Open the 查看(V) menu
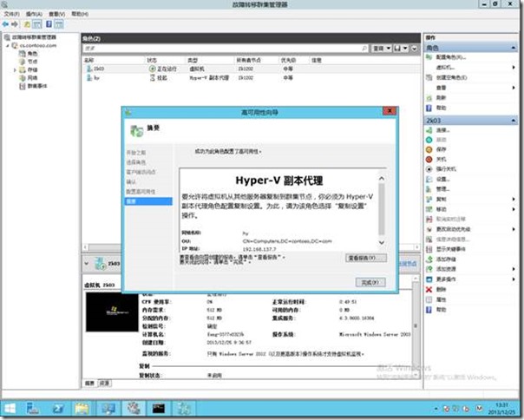Image resolution: width=524 pixels, height=420 pixels. (x=56, y=14)
